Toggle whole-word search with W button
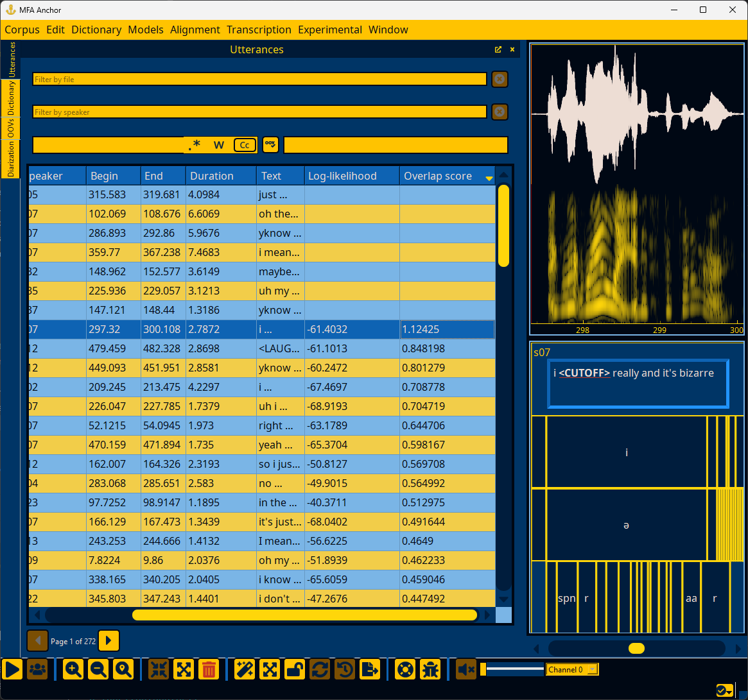Viewport: 748px width, 700px height. 219,145
